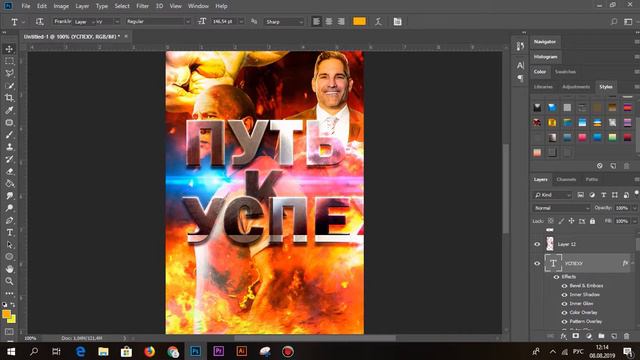The height and width of the screenshot is (360, 640).
Task: Open the Create Warped Text option
Action: [x=378, y=22]
